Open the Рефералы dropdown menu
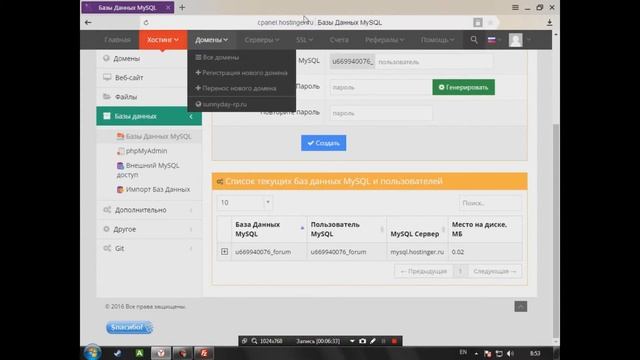The image size is (640, 360). [x=384, y=40]
